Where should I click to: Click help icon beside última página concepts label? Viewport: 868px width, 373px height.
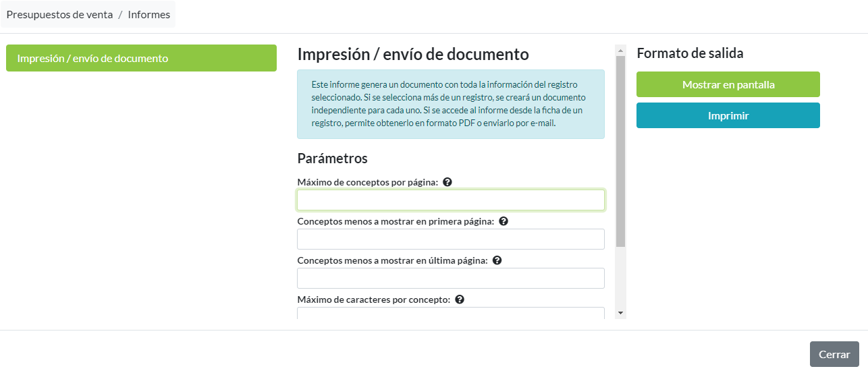(x=497, y=260)
